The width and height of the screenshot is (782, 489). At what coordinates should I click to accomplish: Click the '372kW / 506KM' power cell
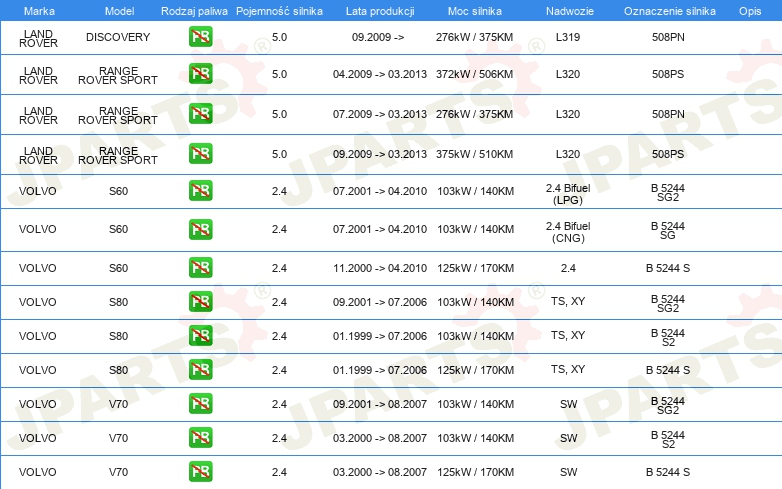click(x=474, y=74)
